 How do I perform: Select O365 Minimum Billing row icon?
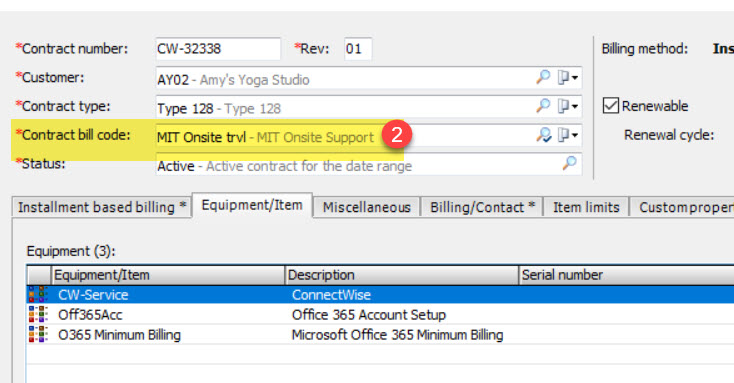[38, 334]
